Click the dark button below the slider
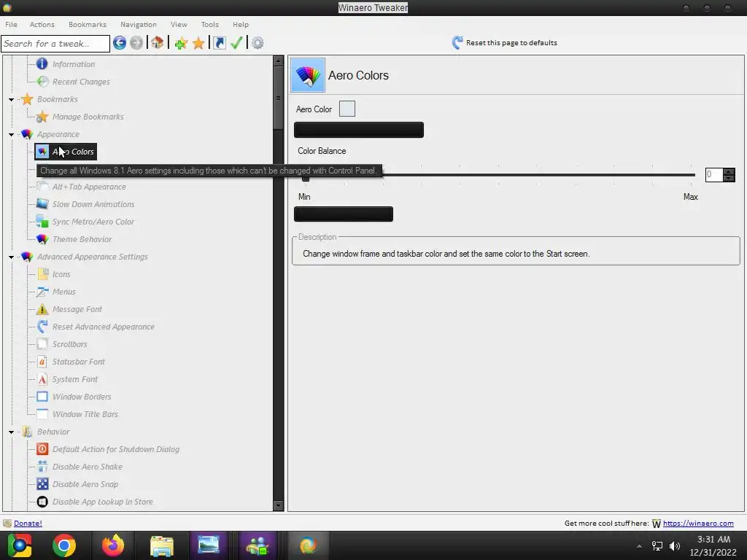747x560 pixels. (x=344, y=214)
